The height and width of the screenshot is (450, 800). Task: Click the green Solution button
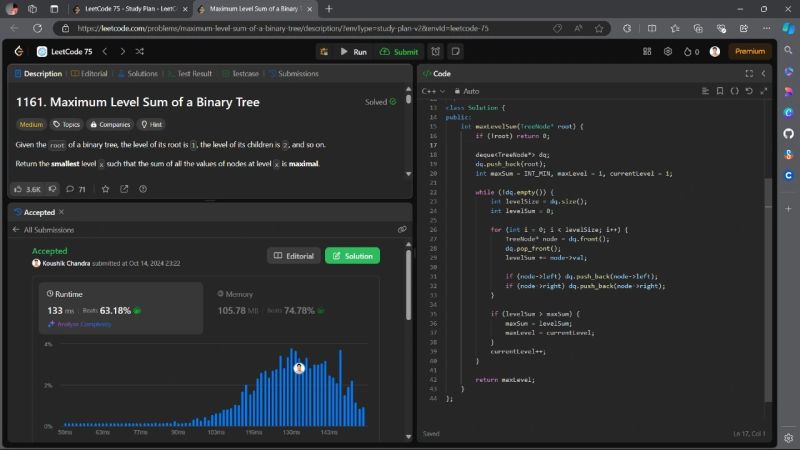(353, 256)
